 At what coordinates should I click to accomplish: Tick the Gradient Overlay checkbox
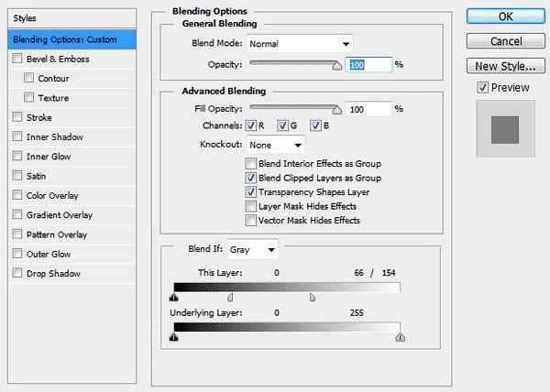point(17,214)
